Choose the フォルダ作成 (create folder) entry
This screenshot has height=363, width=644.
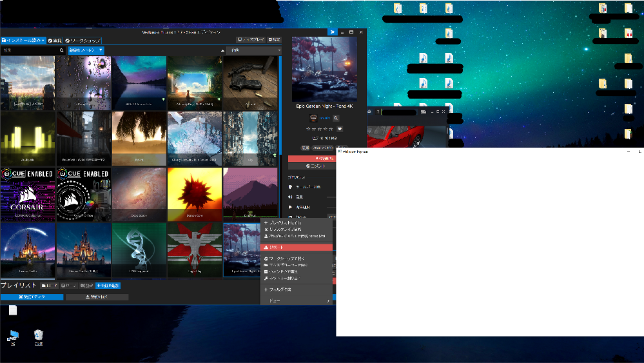coord(297,289)
